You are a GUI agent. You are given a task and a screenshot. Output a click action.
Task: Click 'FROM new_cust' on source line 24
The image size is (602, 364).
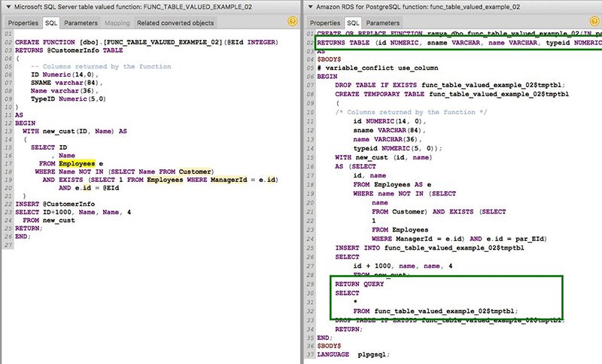tap(49, 220)
